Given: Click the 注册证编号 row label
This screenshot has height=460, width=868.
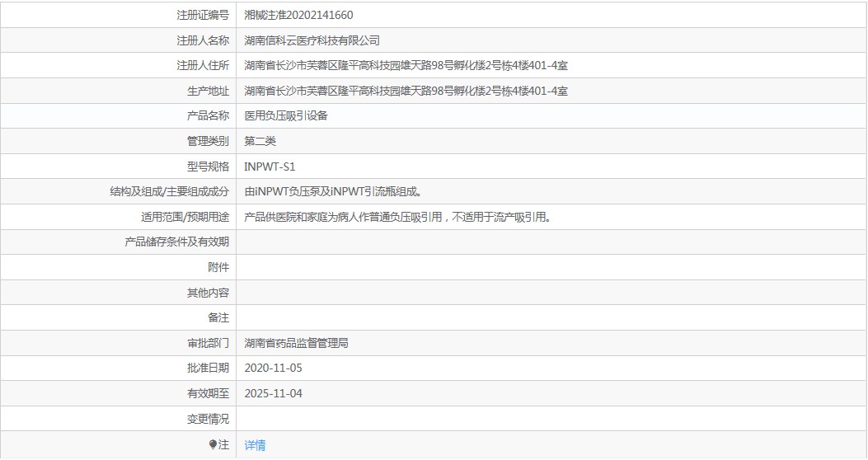Looking at the screenshot, I should tap(203, 15).
